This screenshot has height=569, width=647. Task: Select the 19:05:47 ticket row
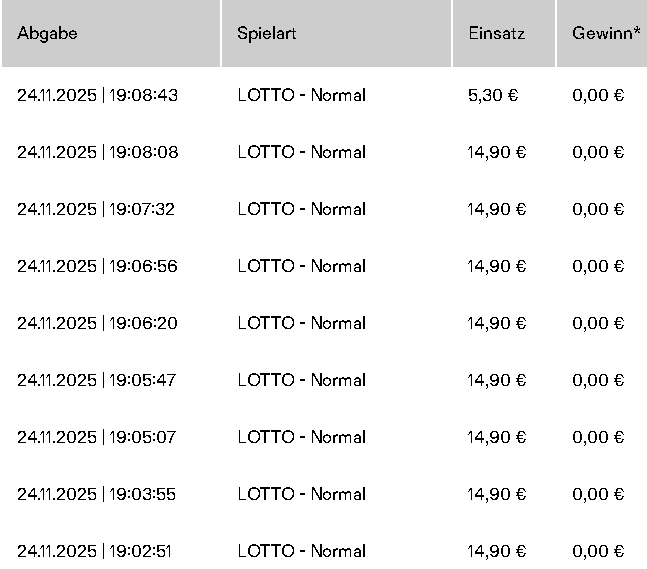[x=97, y=381]
